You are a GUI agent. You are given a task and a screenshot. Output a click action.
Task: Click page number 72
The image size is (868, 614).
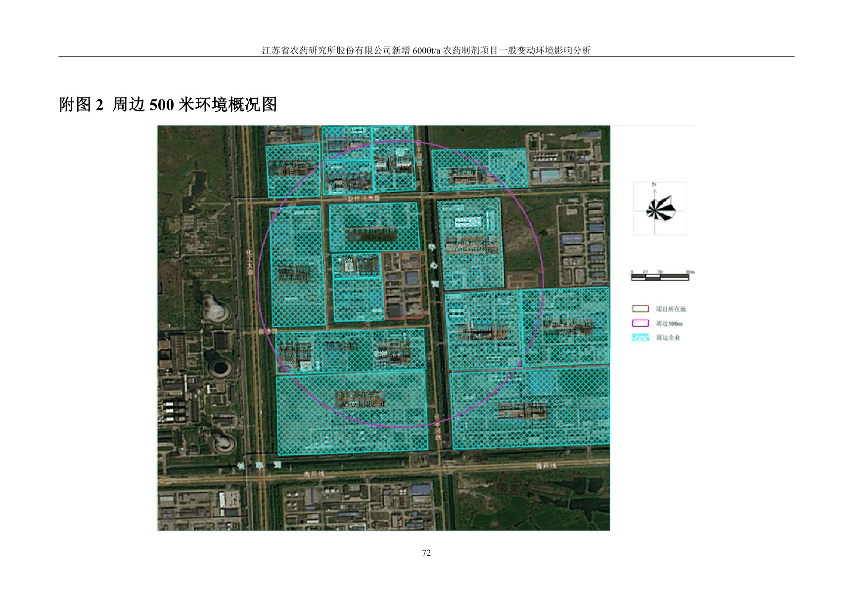point(426,553)
